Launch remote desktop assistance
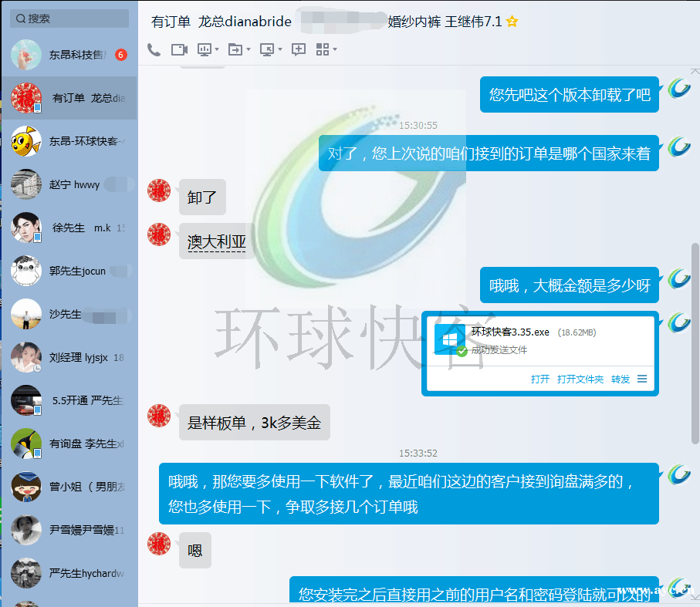 pos(268,49)
